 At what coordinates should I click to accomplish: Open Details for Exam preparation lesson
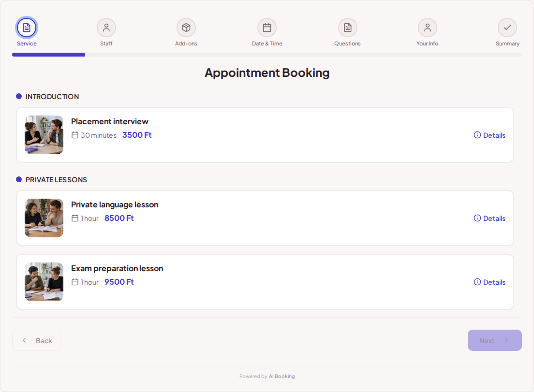click(489, 282)
